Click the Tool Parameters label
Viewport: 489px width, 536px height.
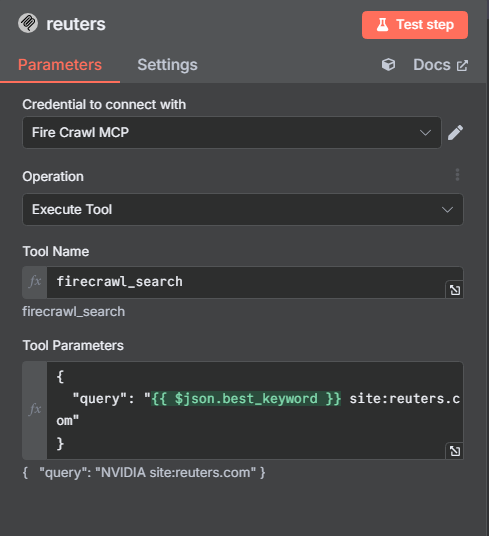pyautogui.click(x=73, y=345)
